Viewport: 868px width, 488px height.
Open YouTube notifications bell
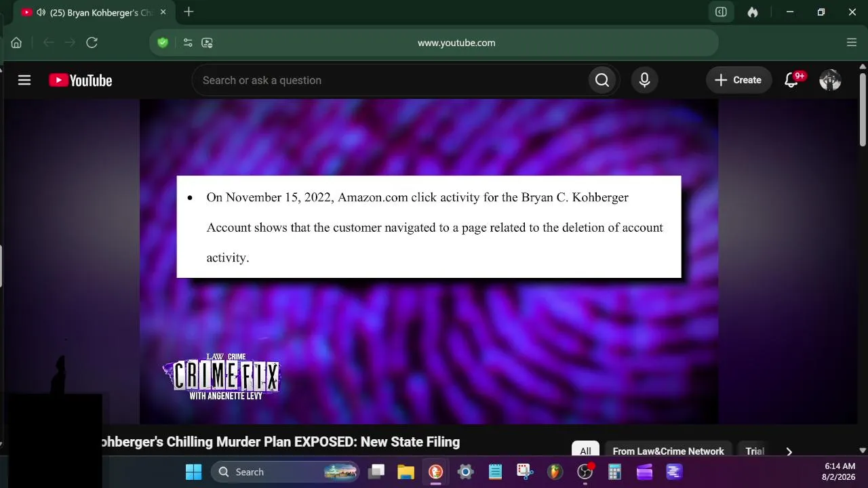pyautogui.click(x=791, y=80)
